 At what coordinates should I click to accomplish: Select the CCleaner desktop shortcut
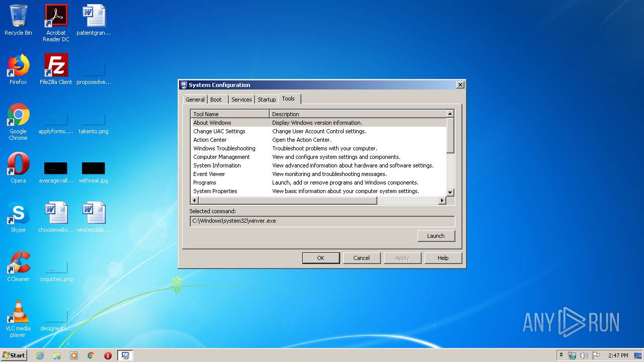point(18,266)
